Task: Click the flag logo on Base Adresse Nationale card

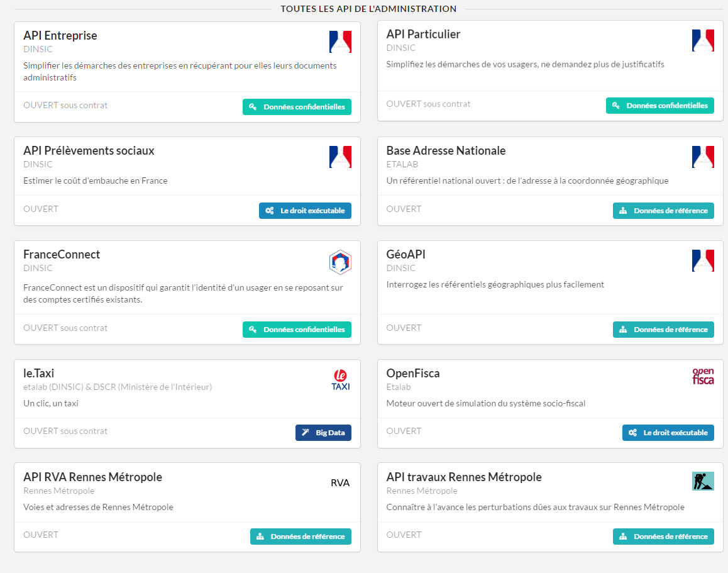Action: [703, 157]
